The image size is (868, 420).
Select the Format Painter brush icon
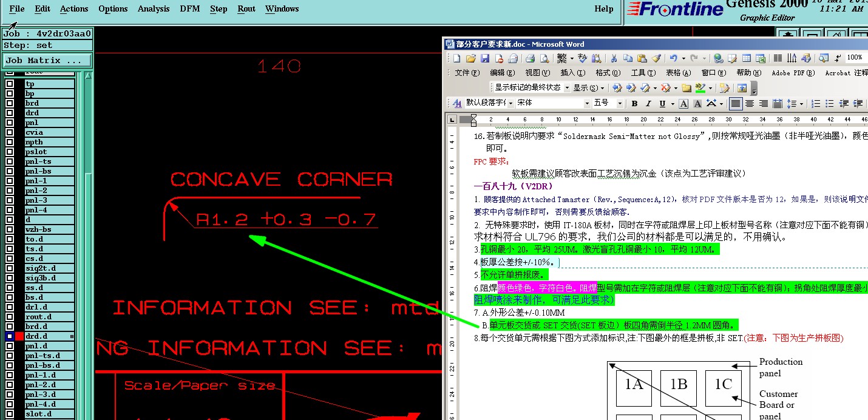coord(656,58)
